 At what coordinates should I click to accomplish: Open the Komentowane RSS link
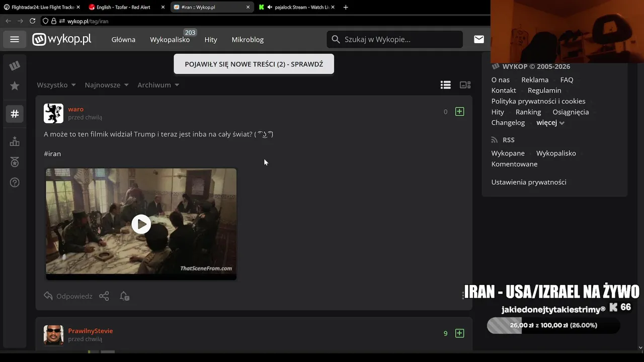[x=514, y=164]
